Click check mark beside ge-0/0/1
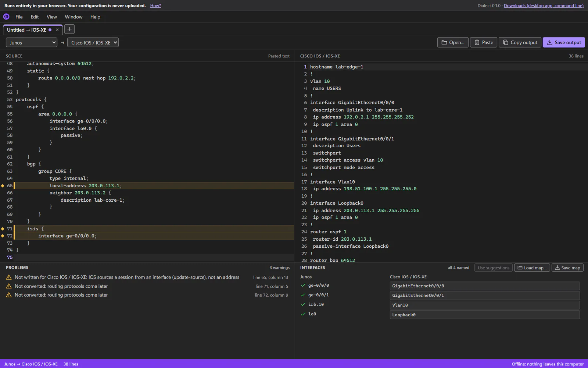 [303, 295]
